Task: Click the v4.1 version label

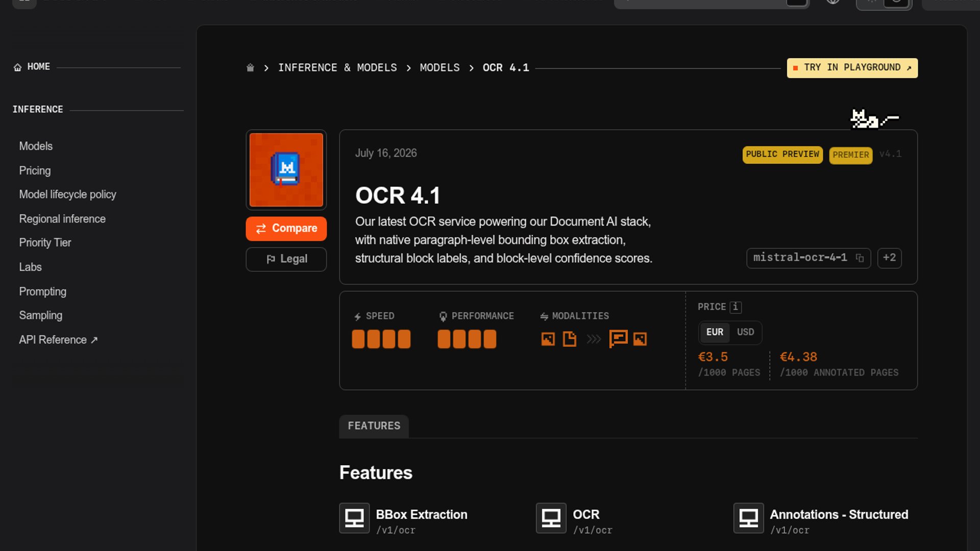Action: 890,154
